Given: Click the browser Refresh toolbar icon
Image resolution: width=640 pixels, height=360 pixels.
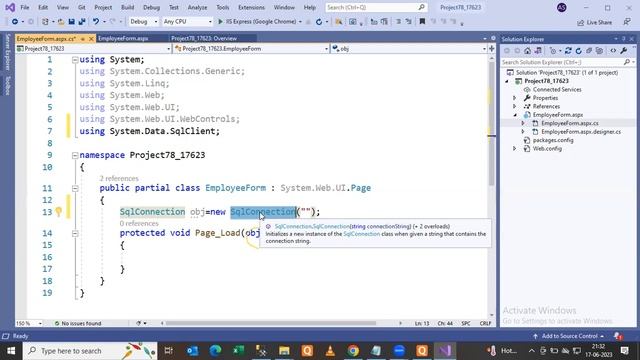Looking at the screenshot, I should pos(319,22).
